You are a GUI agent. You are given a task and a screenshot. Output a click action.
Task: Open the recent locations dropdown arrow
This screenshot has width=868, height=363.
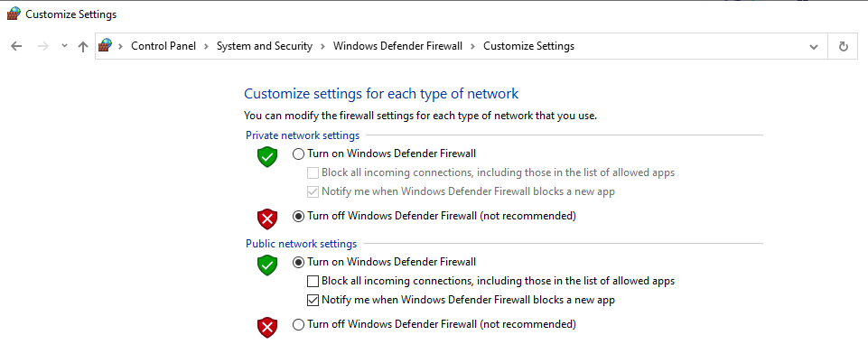[64, 46]
